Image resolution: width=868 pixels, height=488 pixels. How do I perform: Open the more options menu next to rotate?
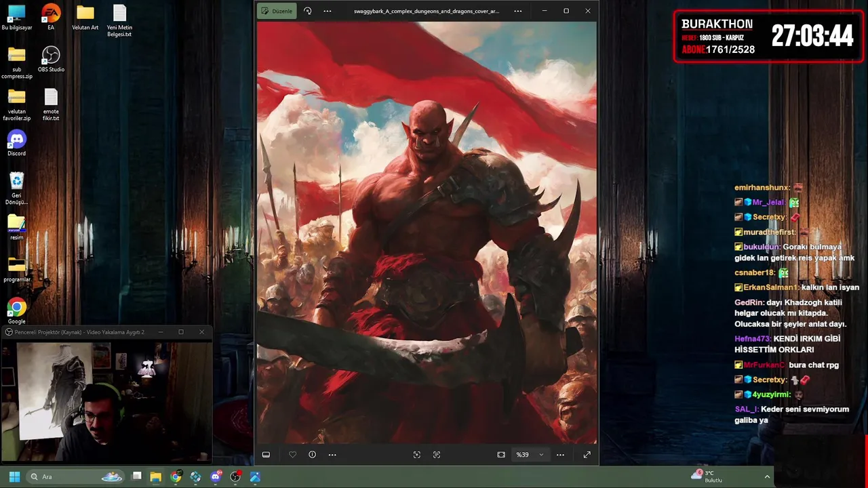327,11
